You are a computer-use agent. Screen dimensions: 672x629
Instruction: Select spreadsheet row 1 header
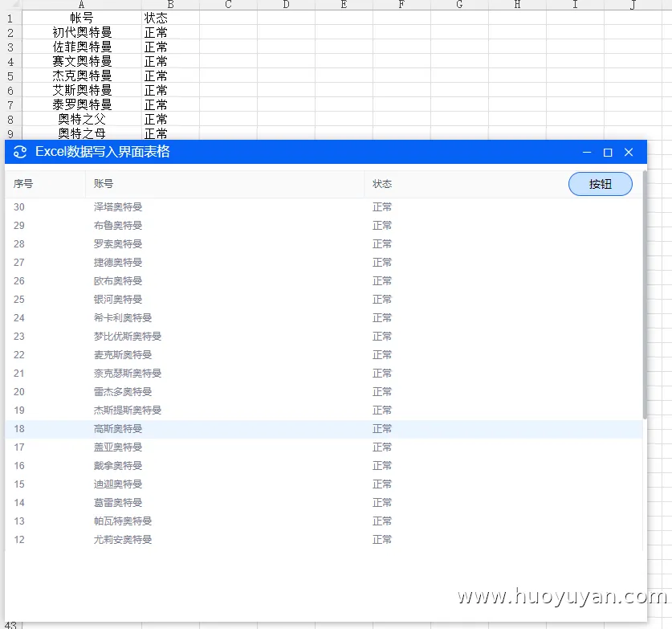pyautogui.click(x=10, y=18)
